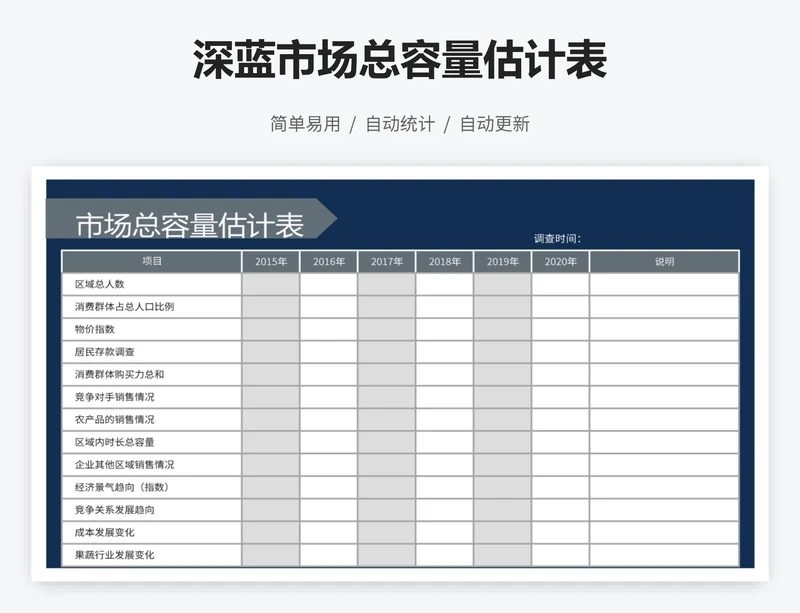Click the 说明 cell for 经济景气趋向（指数）
This screenshot has width=800, height=613.
click(x=664, y=487)
